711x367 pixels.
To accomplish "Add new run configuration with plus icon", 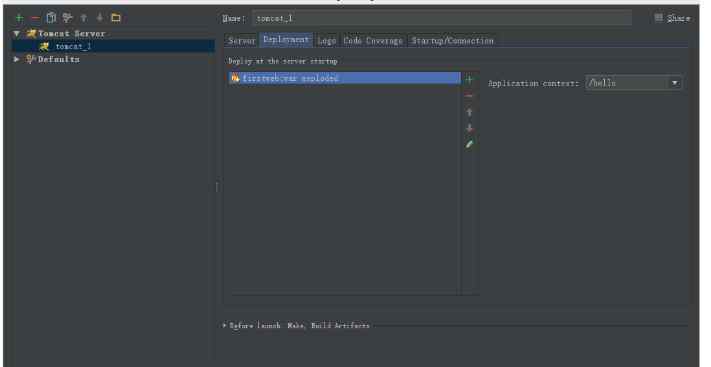I will coord(19,18).
